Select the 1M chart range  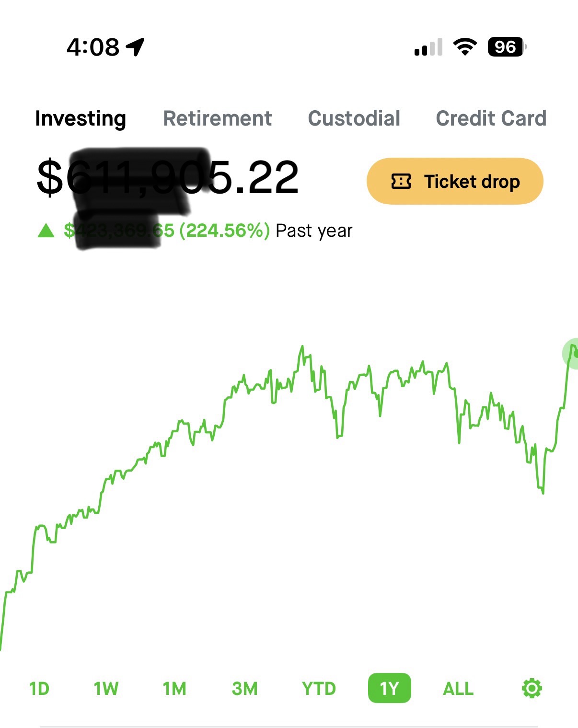coord(174,689)
